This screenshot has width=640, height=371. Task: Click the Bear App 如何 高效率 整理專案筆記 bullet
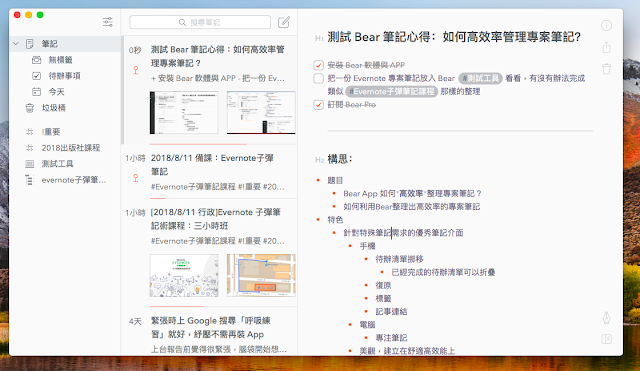tap(412, 193)
